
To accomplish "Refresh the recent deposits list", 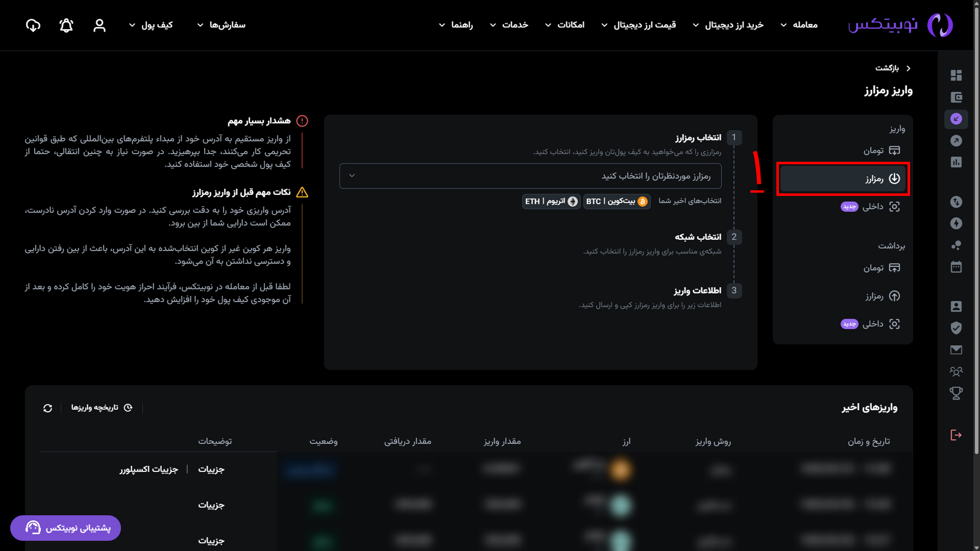I will point(48,408).
